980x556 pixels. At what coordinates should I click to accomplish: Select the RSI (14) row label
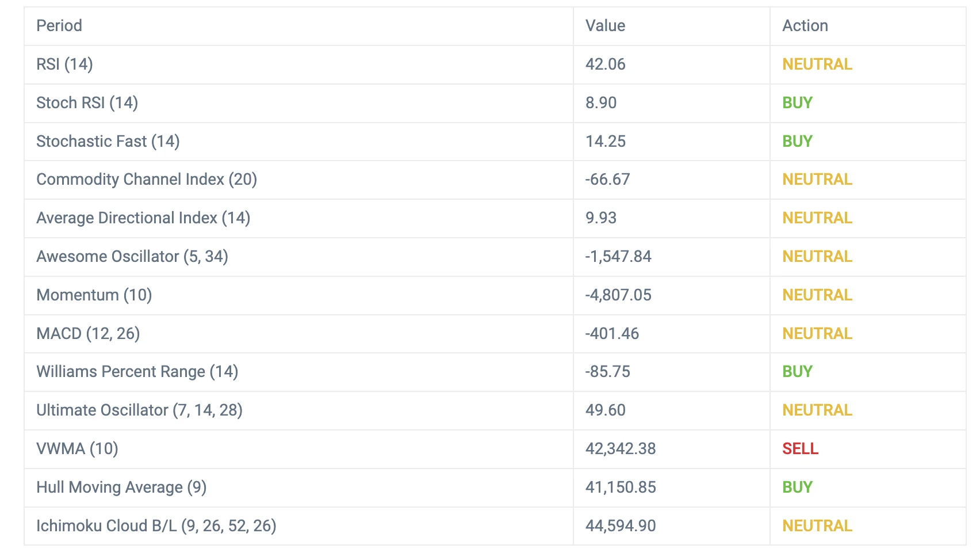click(x=64, y=64)
